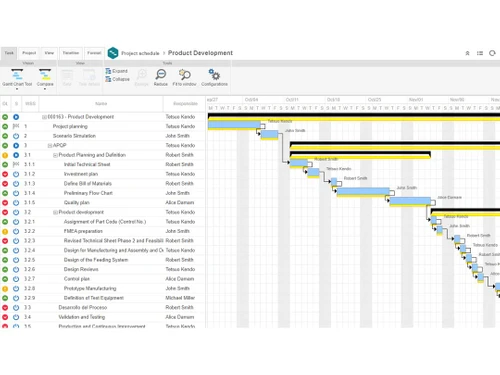Click the WBS column header
Image resolution: width=500 pixels, height=375 pixels.
[x=30, y=104]
